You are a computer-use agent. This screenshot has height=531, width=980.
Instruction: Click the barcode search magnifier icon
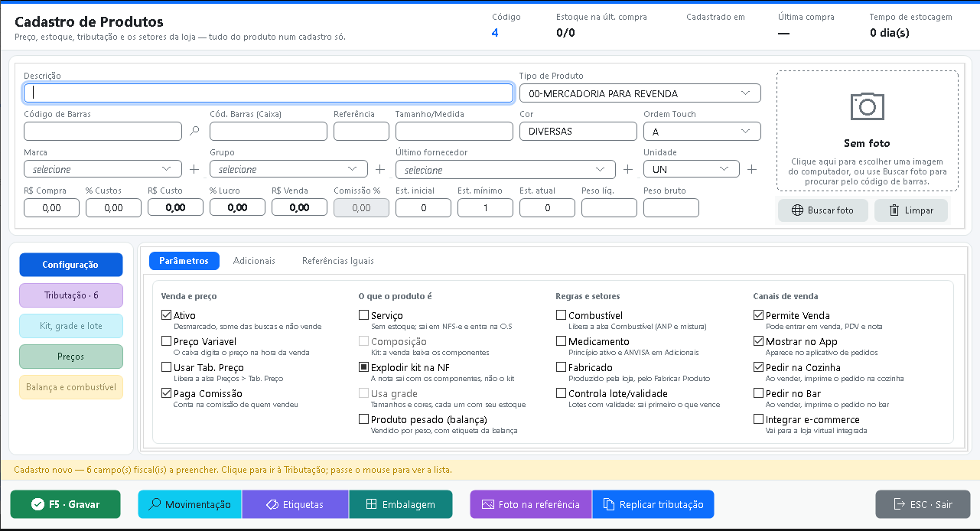pyautogui.click(x=194, y=131)
